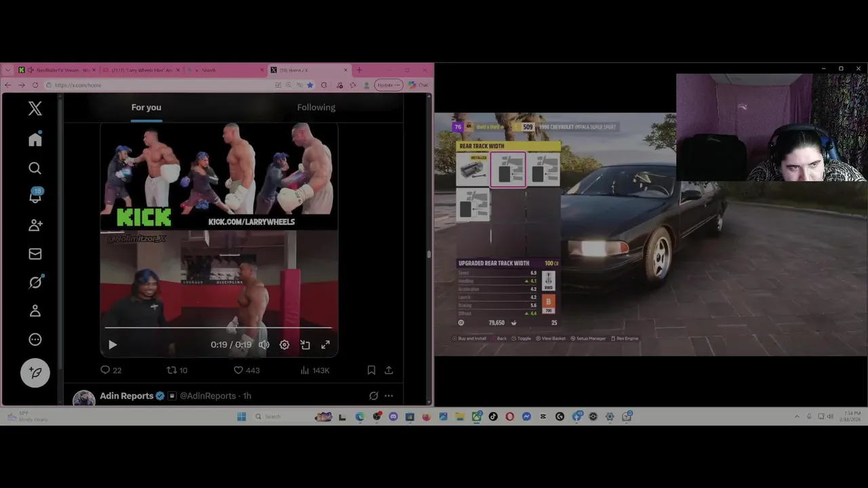Viewport: 868px width, 488px height.
Task: Open Discord from the taskbar
Action: tap(393, 417)
